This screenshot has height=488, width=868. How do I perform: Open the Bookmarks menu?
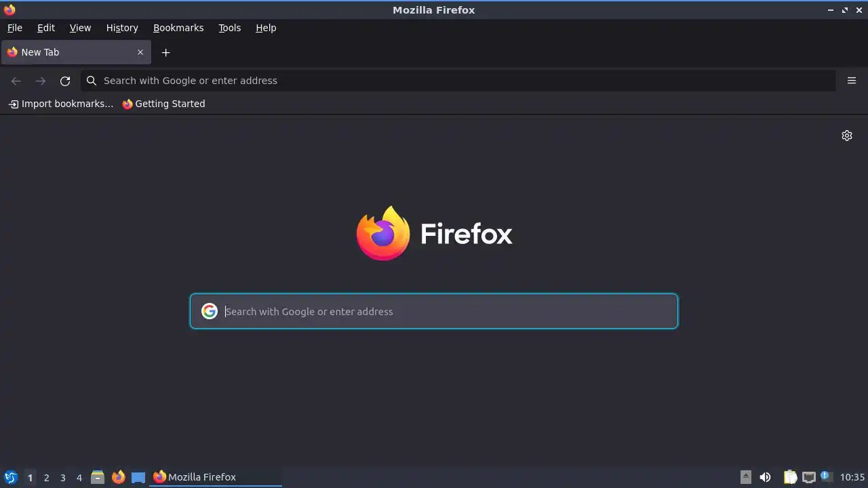[178, 28]
